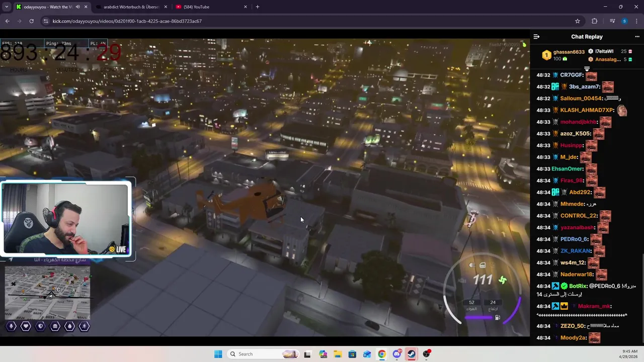Mute the Kick tab audio icon
The image size is (644, 362).
77,7
